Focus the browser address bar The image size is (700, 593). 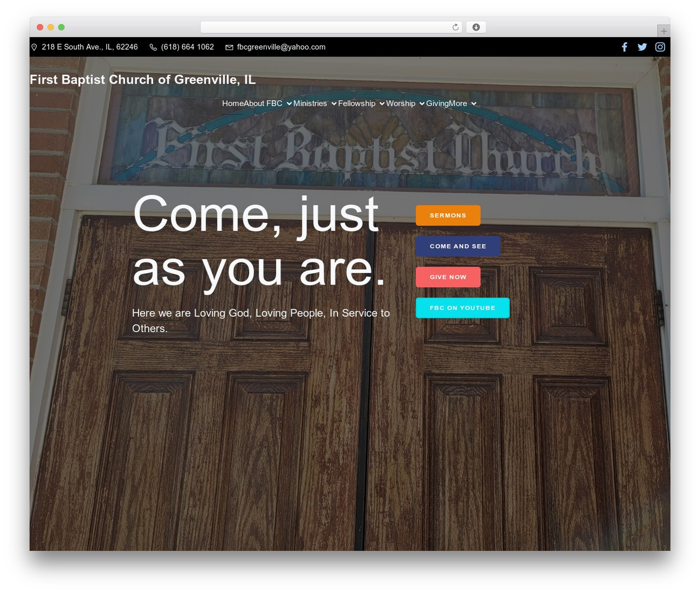(x=331, y=27)
